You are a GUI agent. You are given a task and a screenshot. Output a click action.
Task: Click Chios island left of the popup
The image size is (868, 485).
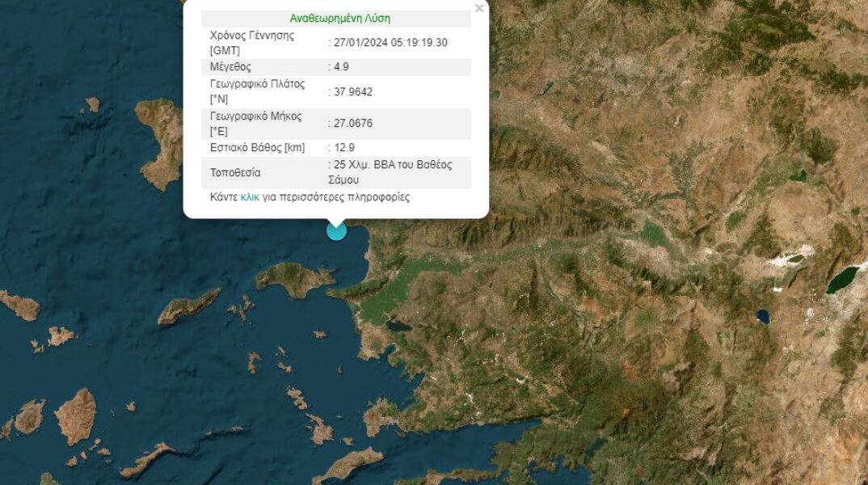pyautogui.click(x=162, y=141)
